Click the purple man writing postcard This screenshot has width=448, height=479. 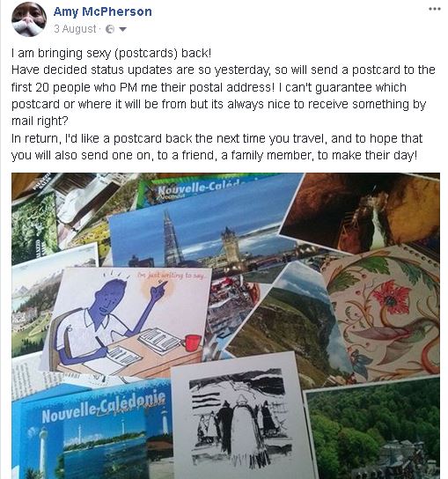pos(129,322)
